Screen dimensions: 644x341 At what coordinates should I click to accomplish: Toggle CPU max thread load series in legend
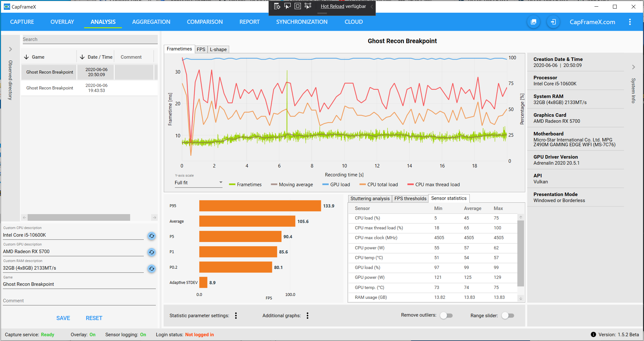point(434,185)
